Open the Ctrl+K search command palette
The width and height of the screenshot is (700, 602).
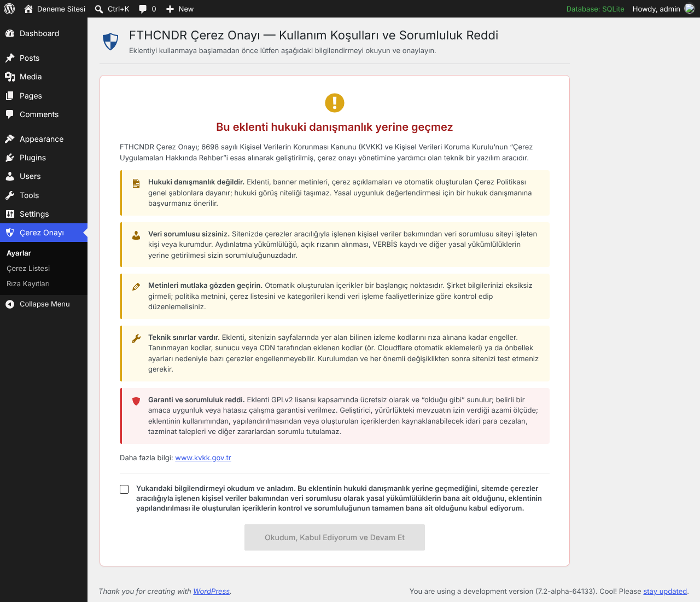click(x=112, y=9)
